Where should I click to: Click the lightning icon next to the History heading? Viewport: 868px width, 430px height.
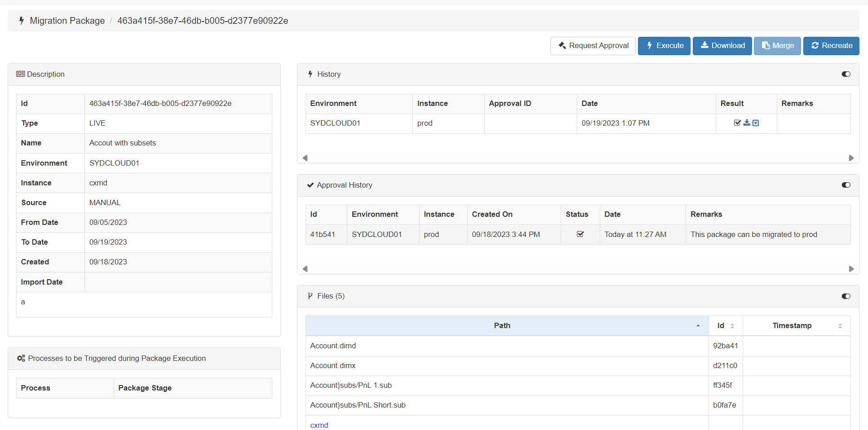[x=310, y=74]
